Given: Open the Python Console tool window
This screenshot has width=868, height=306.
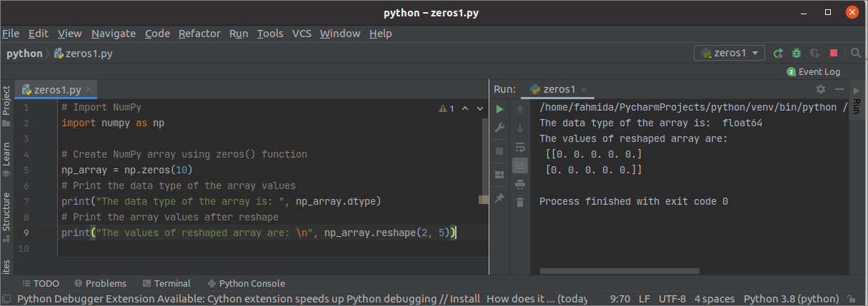Looking at the screenshot, I should (x=246, y=283).
